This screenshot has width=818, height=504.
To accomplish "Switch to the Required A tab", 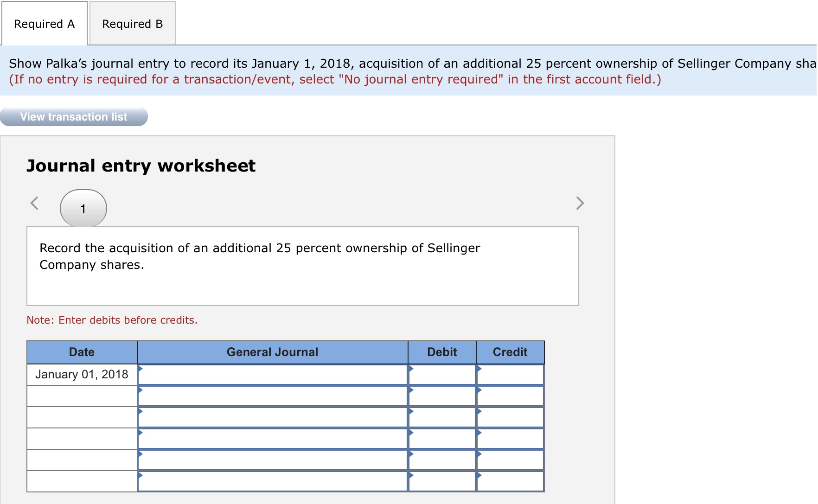I will [x=44, y=23].
